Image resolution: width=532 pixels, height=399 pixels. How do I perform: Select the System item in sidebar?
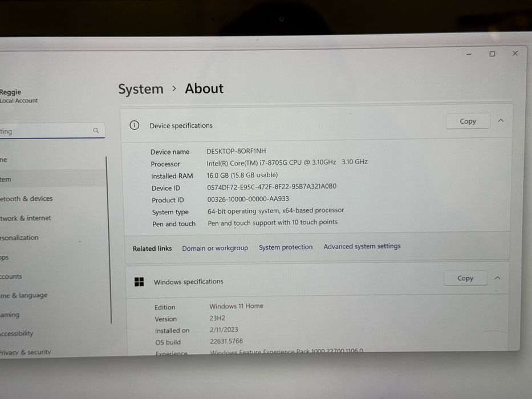tap(52, 179)
